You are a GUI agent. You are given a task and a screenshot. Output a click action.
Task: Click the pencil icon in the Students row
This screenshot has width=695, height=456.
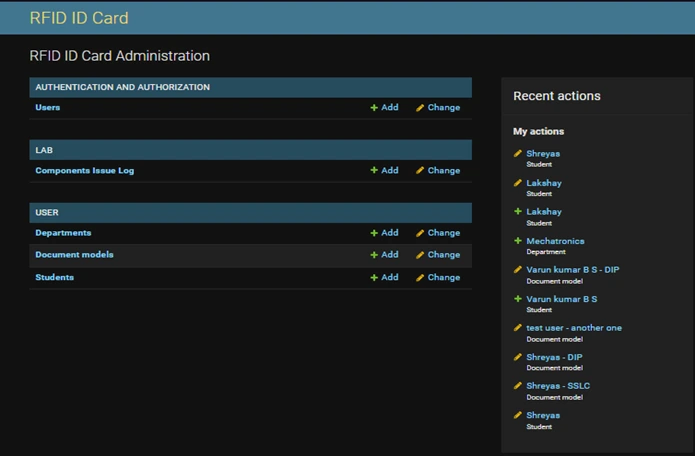tap(420, 278)
